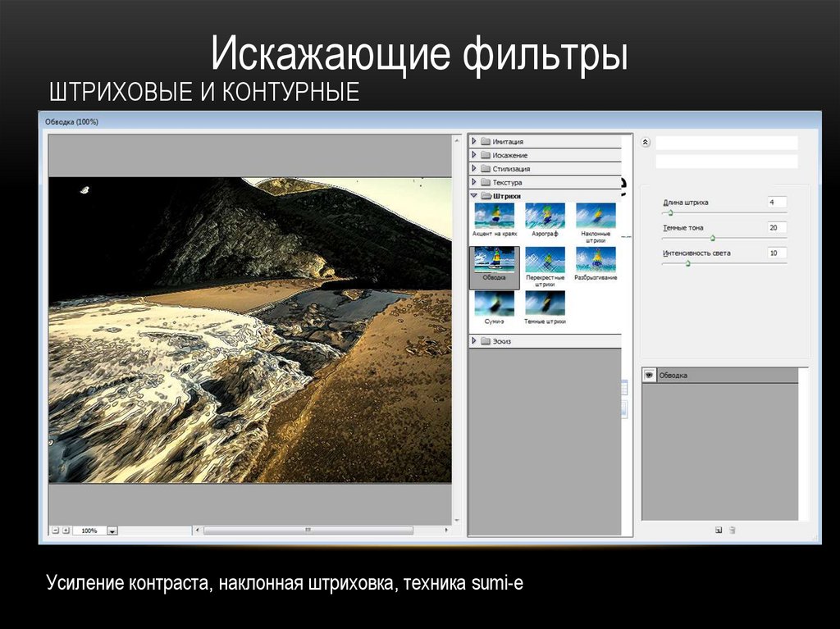This screenshot has height=629, width=840.
Task: Click the Темные тона slider handle
Action: pyautogui.click(x=712, y=238)
